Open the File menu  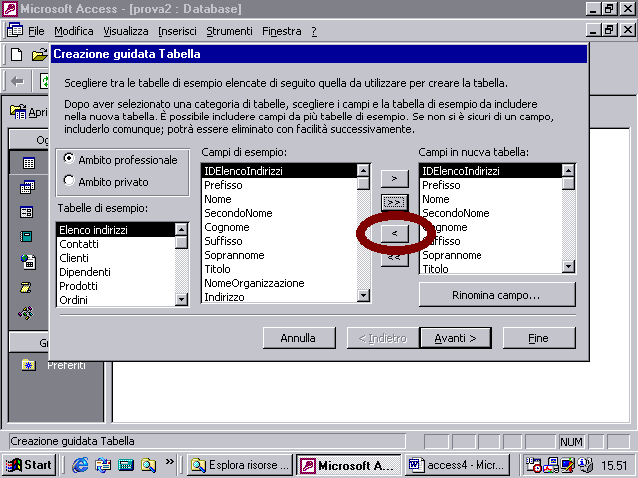(36, 31)
